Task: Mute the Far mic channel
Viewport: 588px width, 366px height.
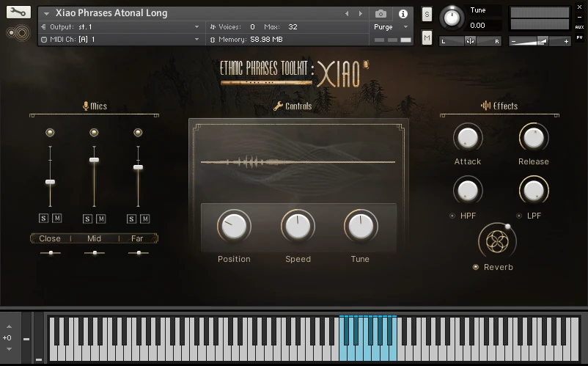Action: click(144, 219)
